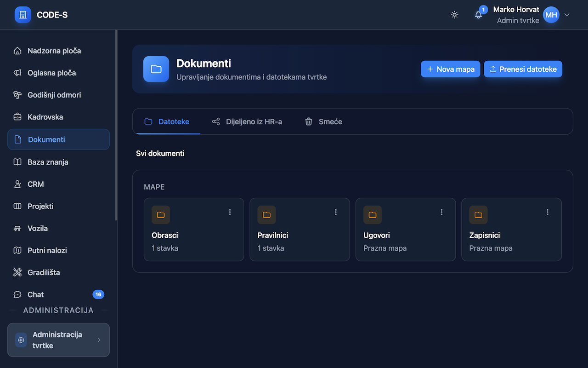Click the Godišnji odmori palm tree icon

click(17, 95)
